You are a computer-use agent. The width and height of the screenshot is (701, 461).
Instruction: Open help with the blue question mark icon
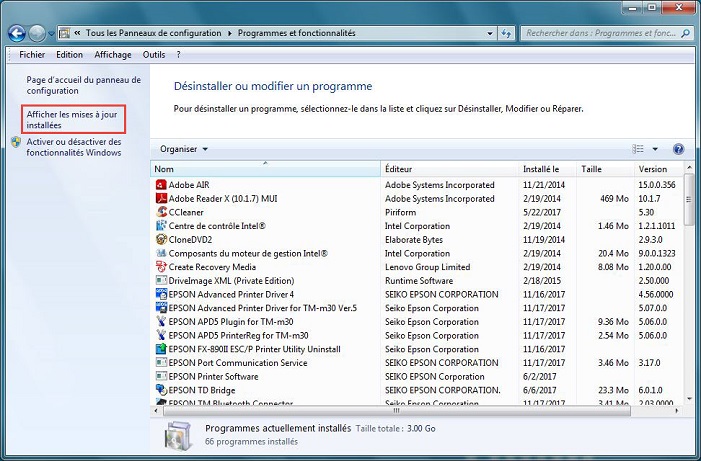pos(678,149)
